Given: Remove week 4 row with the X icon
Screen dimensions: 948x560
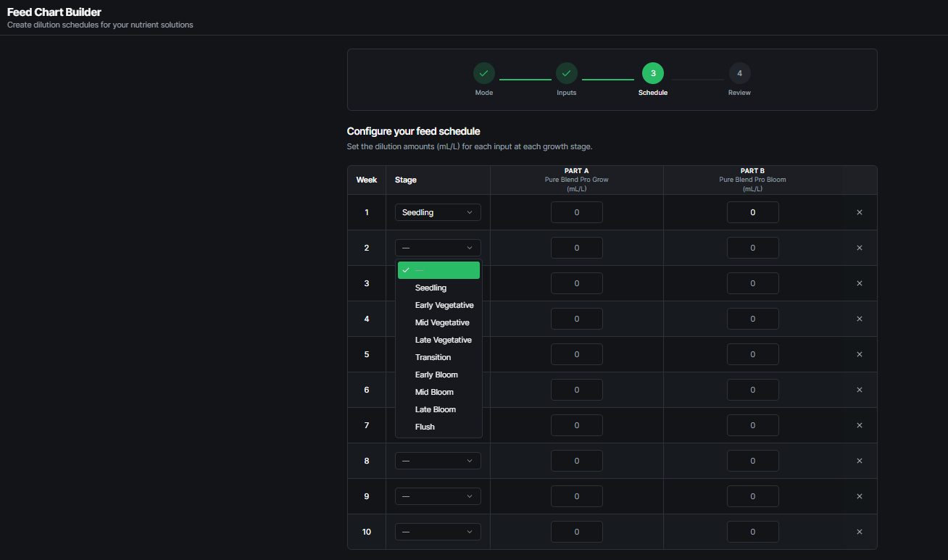Looking at the screenshot, I should pyautogui.click(x=860, y=319).
